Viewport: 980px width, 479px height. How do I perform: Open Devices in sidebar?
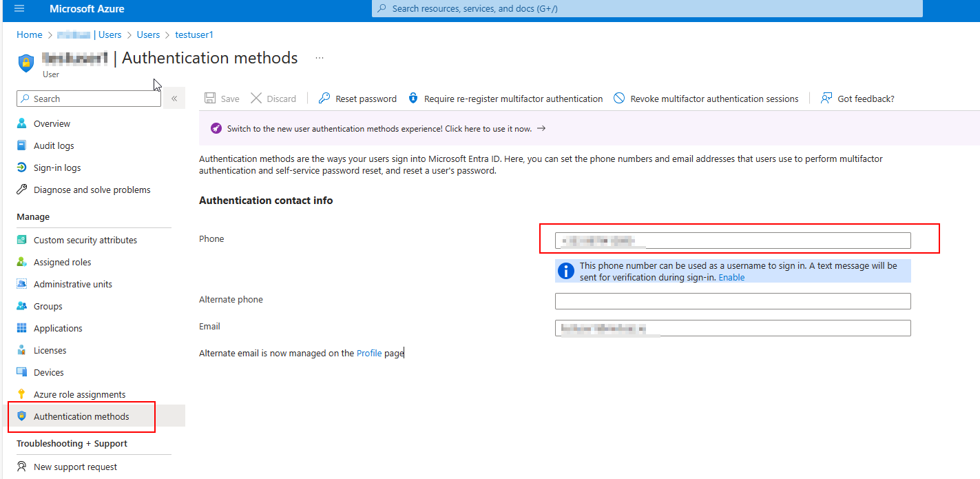[x=48, y=372]
